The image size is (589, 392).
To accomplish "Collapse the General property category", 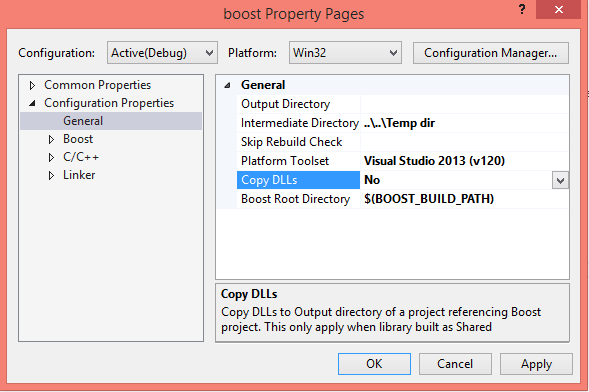I will pos(227,85).
